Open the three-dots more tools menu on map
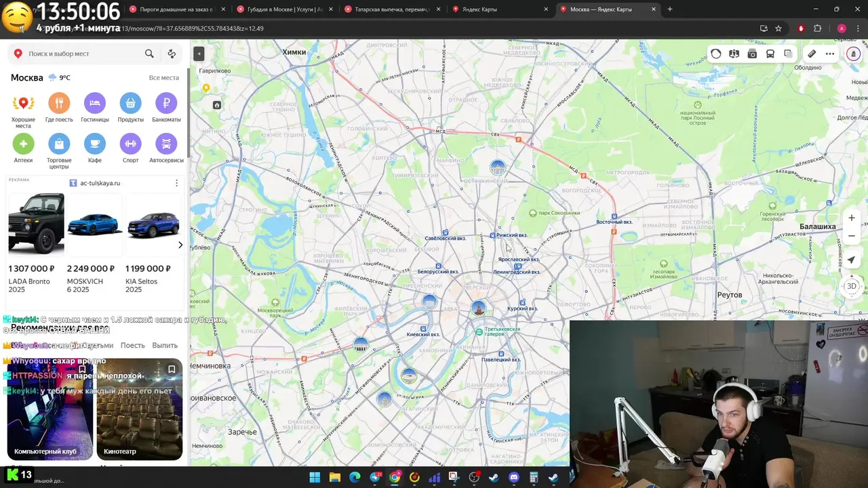The image size is (868, 488). click(830, 54)
